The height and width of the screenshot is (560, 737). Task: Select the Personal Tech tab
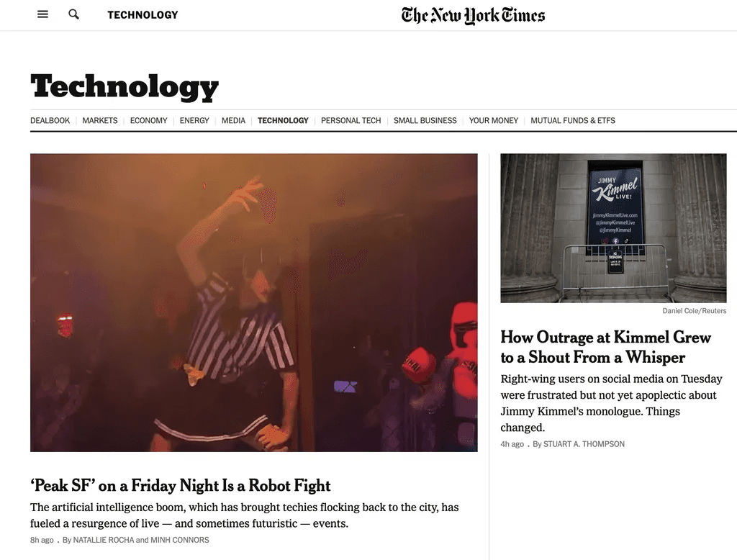[351, 120]
